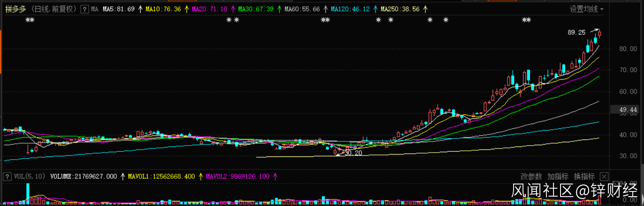The height and width of the screenshot is (206, 644).
Task: Click the white MA5 arrow icon
Action: 140,9
